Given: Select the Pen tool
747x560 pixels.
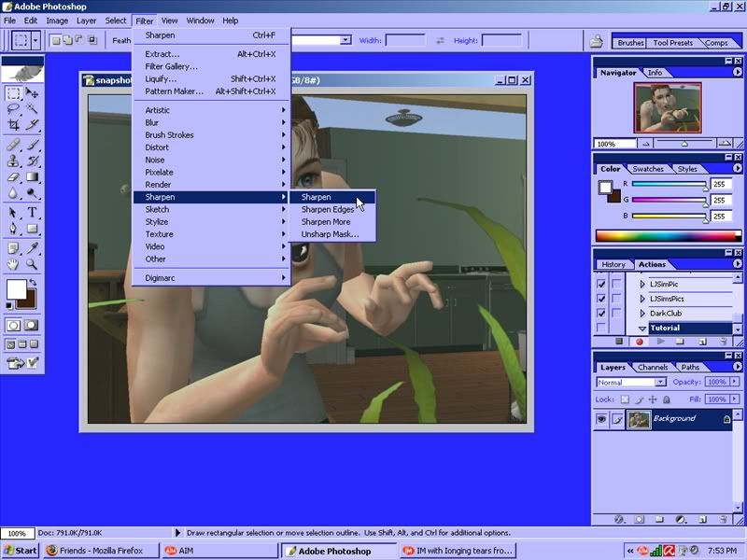Looking at the screenshot, I should pyautogui.click(x=13, y=229).
